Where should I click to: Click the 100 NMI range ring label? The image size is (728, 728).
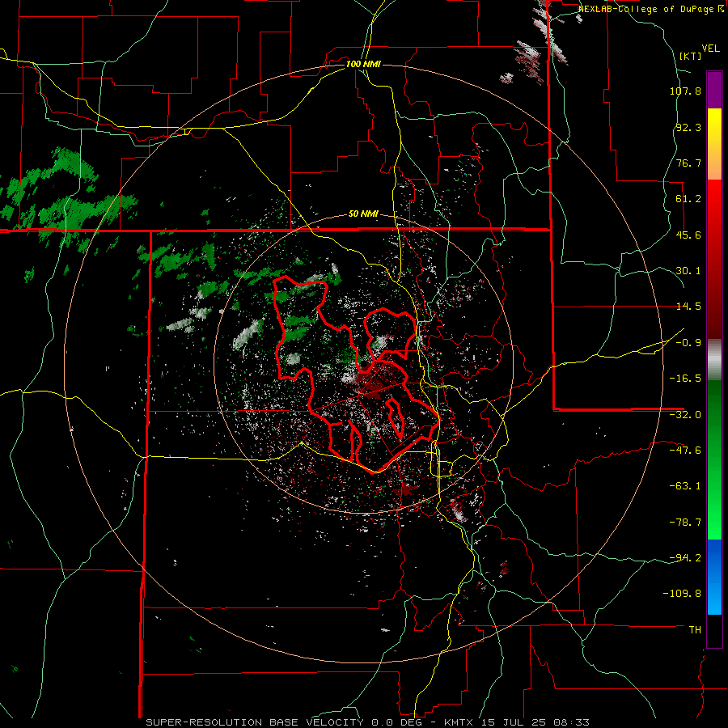coord(363,64)
